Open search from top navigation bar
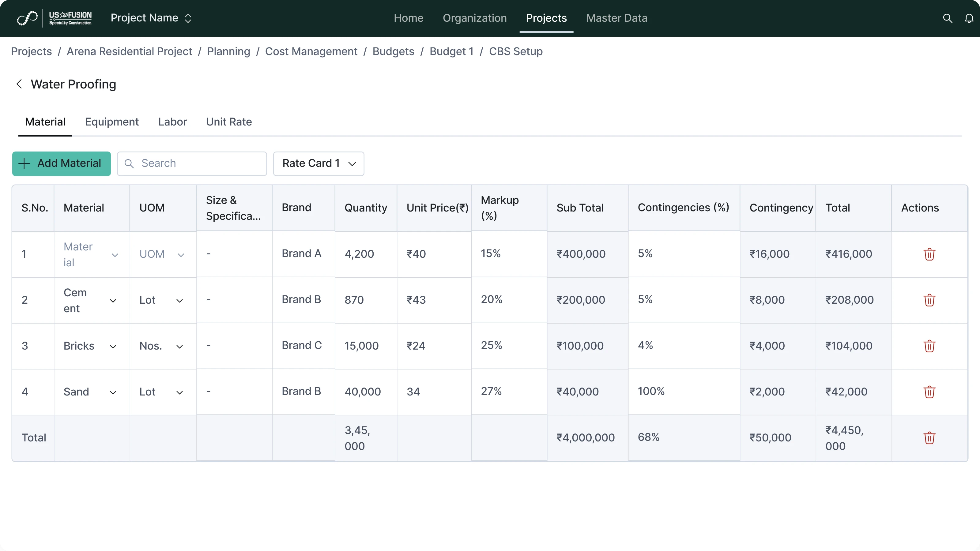This screenshot has height=551, width=980. (x=947, y=18)
